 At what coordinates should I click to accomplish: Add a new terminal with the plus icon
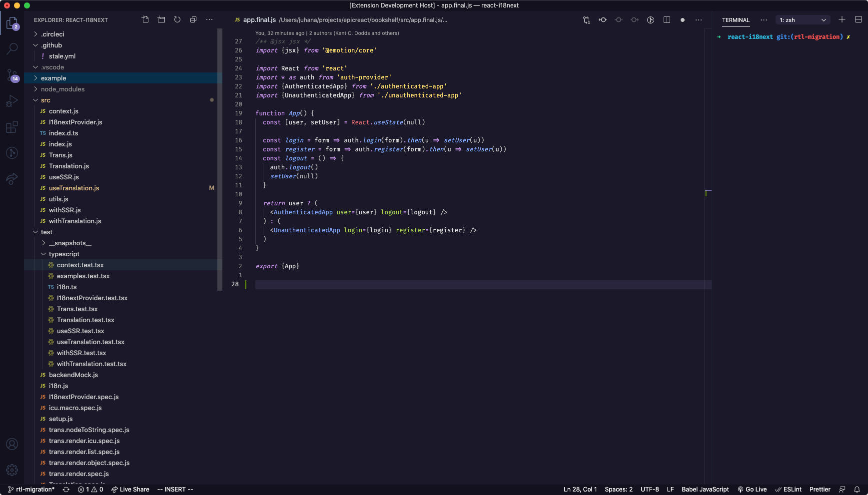tap(843, 19)
